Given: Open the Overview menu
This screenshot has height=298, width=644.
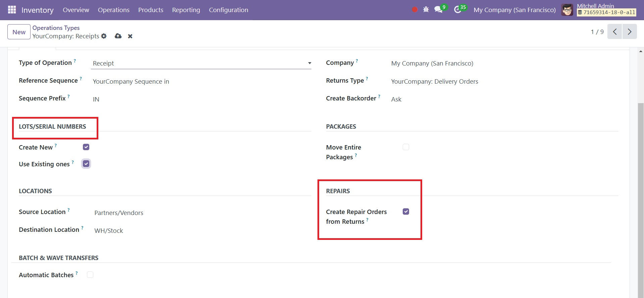Looking at the screenshot, I should (x=76, y=10).
